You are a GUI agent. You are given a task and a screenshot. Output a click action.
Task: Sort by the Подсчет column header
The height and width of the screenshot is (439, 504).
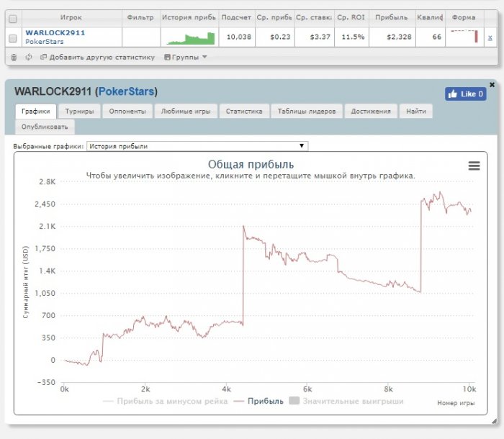coord(236,17)
